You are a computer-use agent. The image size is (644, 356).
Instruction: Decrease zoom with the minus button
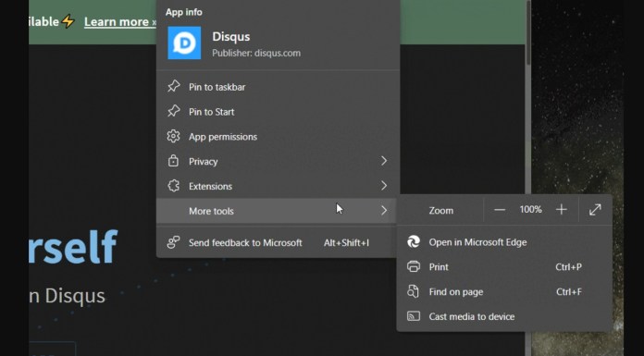coord(500,210)
